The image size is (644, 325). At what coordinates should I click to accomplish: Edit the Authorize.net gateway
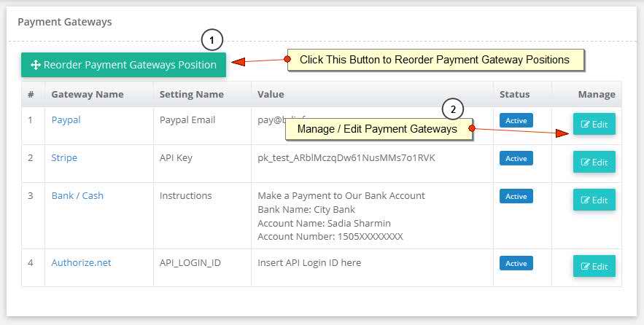pyautogui.click(x=594, y=266)
